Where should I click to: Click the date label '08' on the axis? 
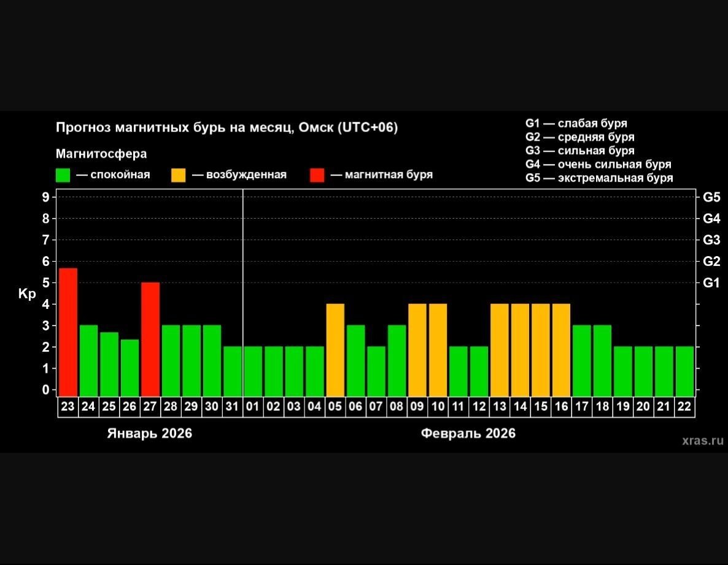pos(397,407)
